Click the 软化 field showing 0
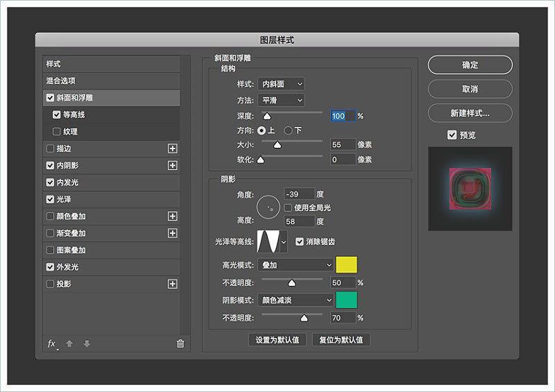Image resolution: width=555 pixels, height=392 pixels. [x=343, y=160]
